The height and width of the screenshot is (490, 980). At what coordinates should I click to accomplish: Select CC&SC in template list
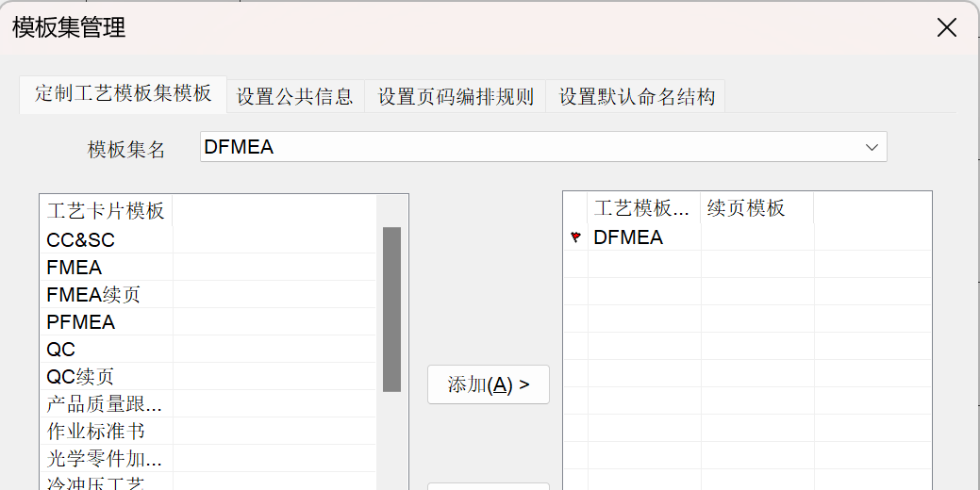point(208,239)
